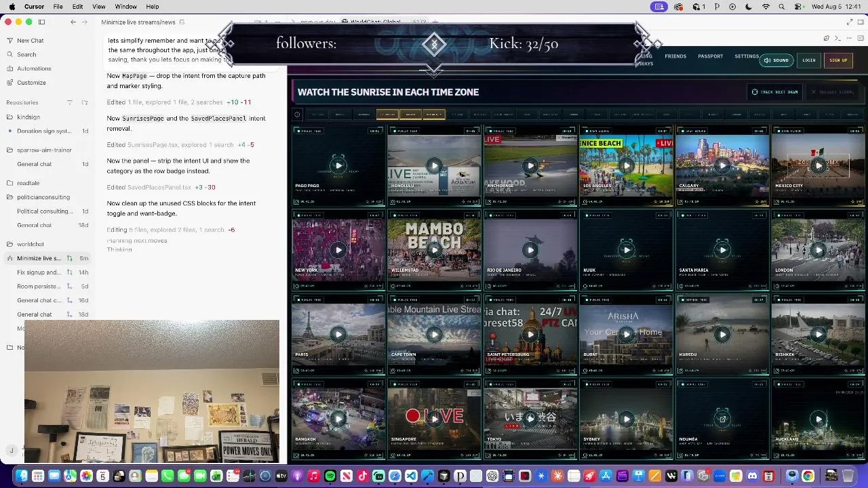
Task: Open the Fix signup chat
Action: [x=47, y=272]
